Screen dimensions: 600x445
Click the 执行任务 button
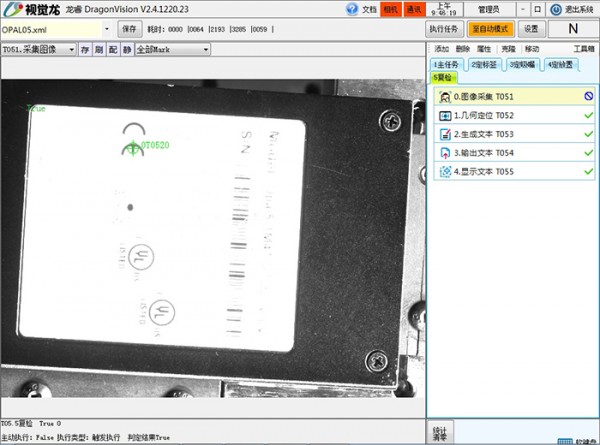click(443, 29)
